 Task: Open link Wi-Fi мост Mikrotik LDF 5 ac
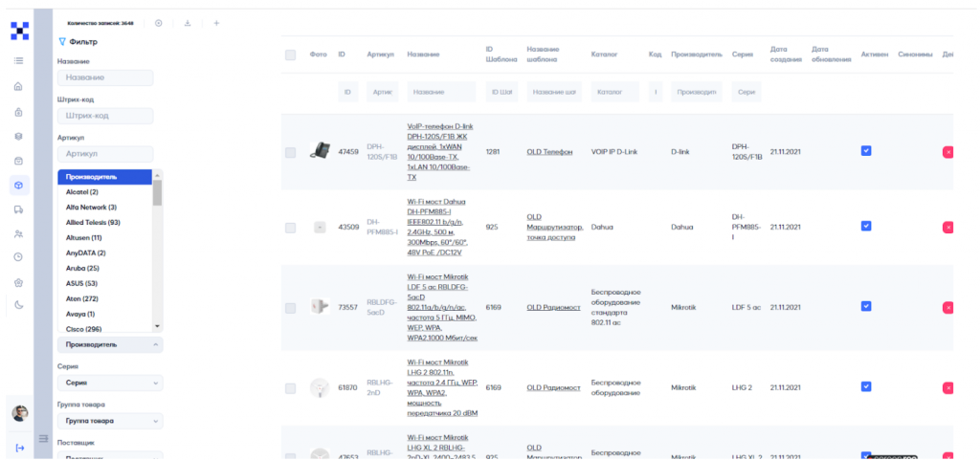tap(442, 307)
